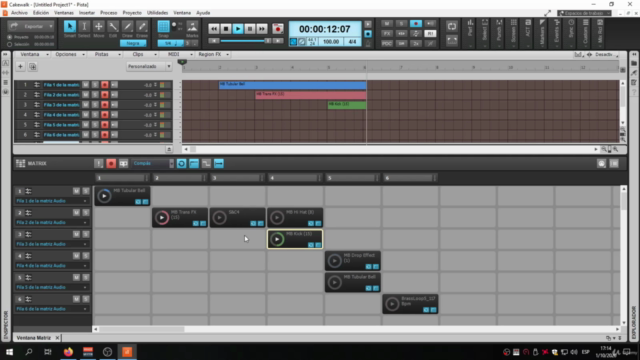Arm record on track 3
The height and width of the screenshot is (360, 640).
pyautogui.click(x=105, y=105)
